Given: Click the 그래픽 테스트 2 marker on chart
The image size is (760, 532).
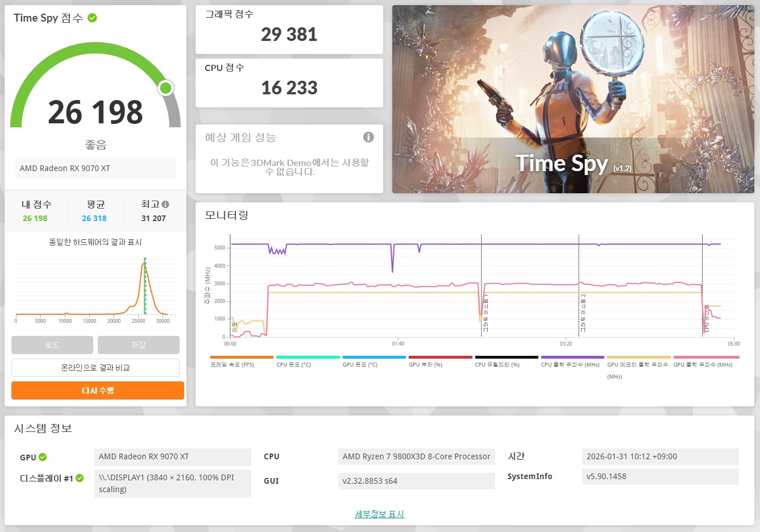Looking at the screenshot, I should pyautogui.click(x=583, y=313).
